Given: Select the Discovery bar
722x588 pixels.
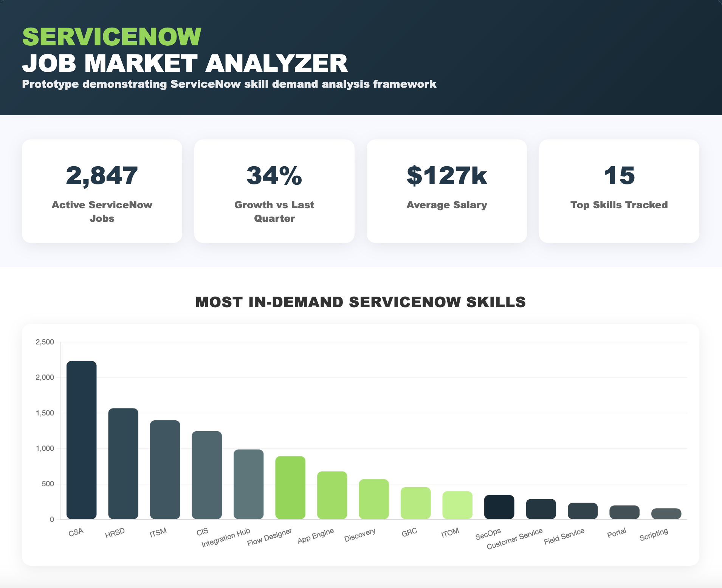Looking at the screenshot, I should [x=374, y=499].
